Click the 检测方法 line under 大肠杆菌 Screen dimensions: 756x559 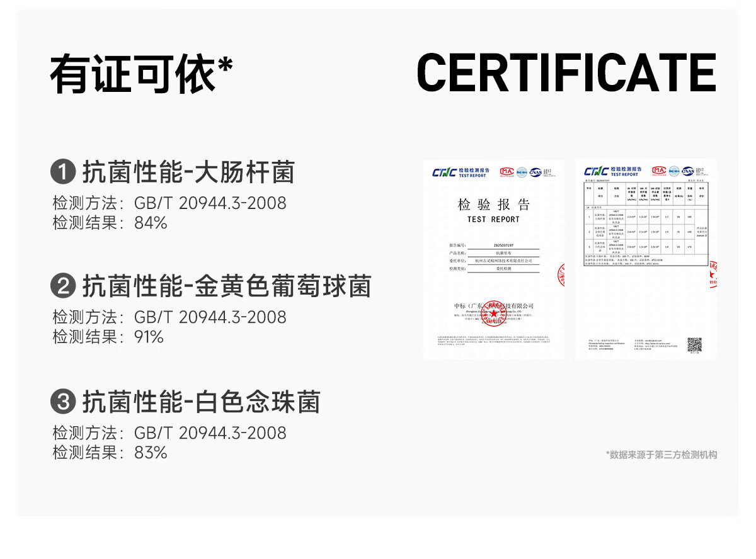coord(169,203)
